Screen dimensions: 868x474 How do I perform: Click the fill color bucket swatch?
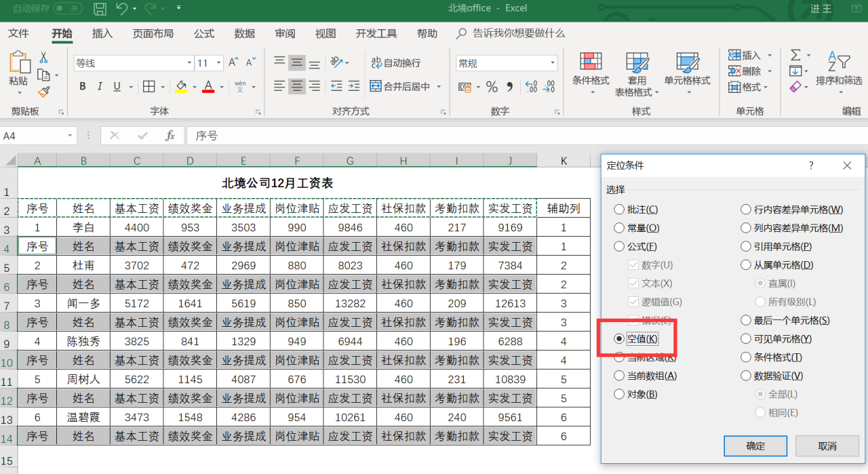pos(181,87)
